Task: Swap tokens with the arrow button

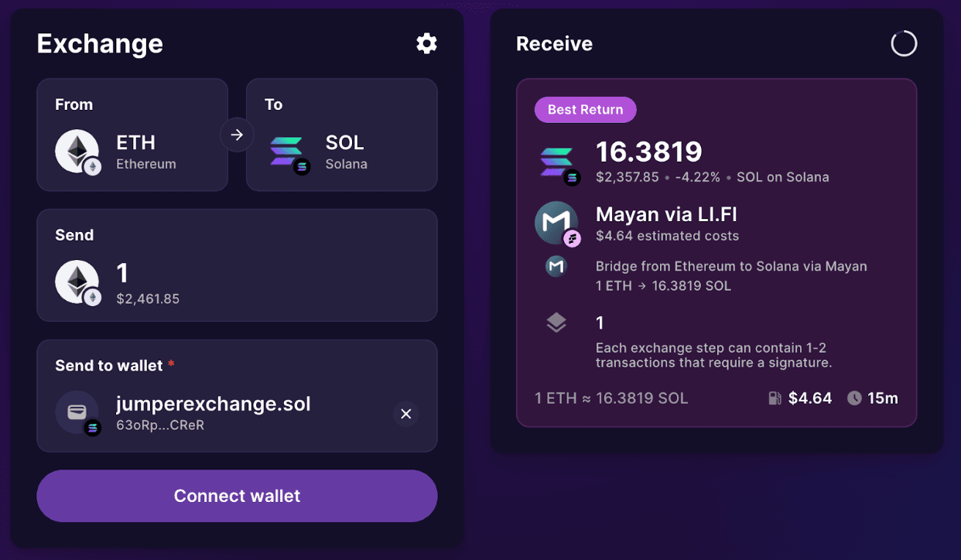Action: 237,135
